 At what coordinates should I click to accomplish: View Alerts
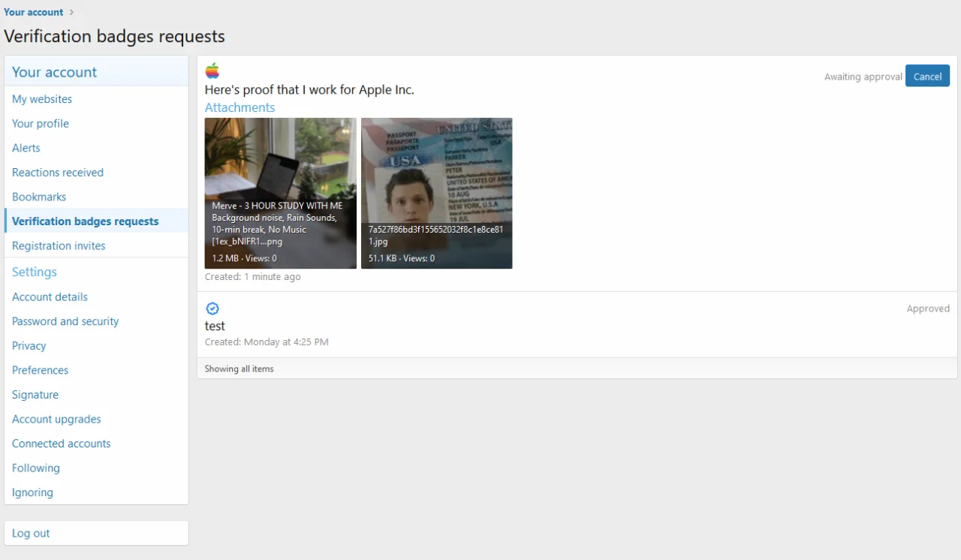click(26, 148)
